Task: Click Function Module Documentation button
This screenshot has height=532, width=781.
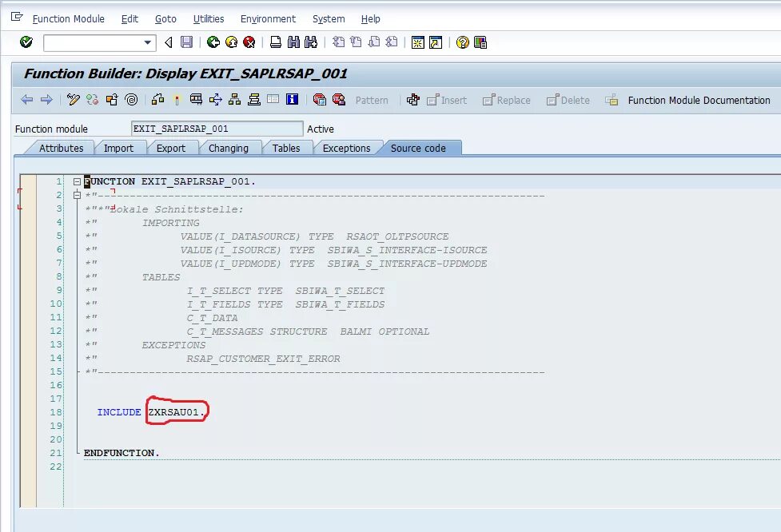Action: tap(699, 101)
